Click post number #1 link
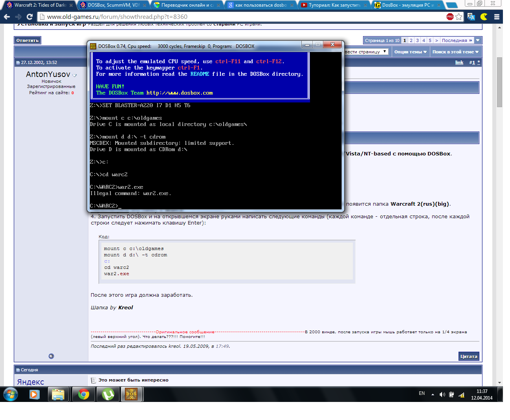 [472, 63]
